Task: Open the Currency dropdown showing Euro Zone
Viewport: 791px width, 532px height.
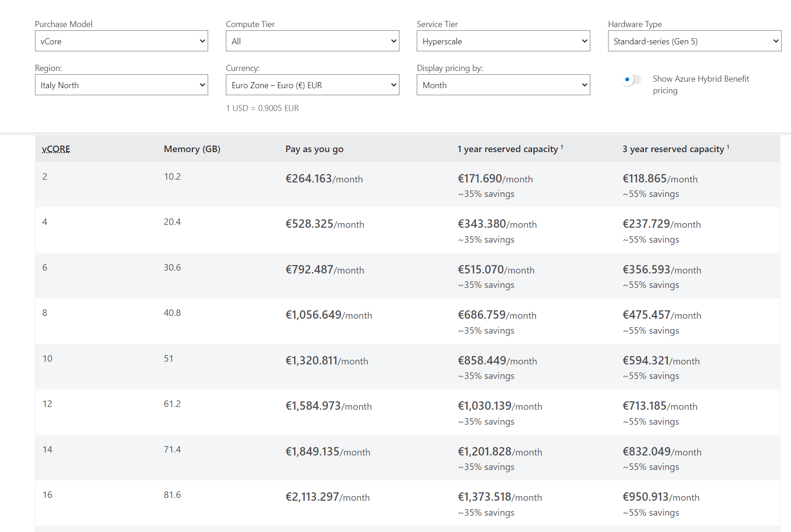Action: pos(312,85)
